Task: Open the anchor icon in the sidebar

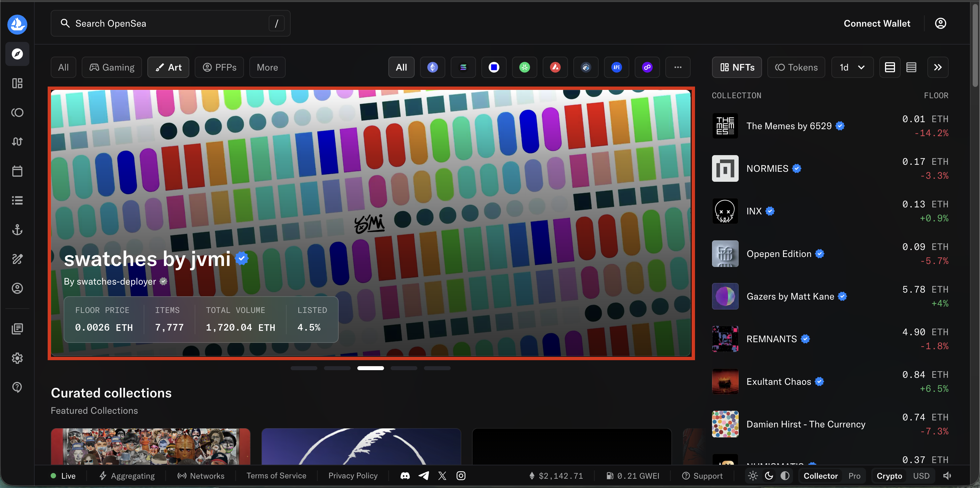Action: pos(17,230)
